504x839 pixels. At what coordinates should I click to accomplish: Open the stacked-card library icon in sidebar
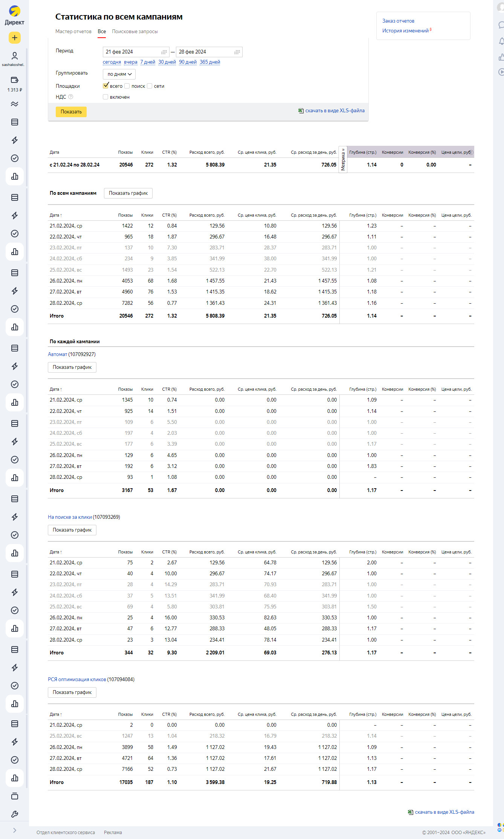pos(14,796)
